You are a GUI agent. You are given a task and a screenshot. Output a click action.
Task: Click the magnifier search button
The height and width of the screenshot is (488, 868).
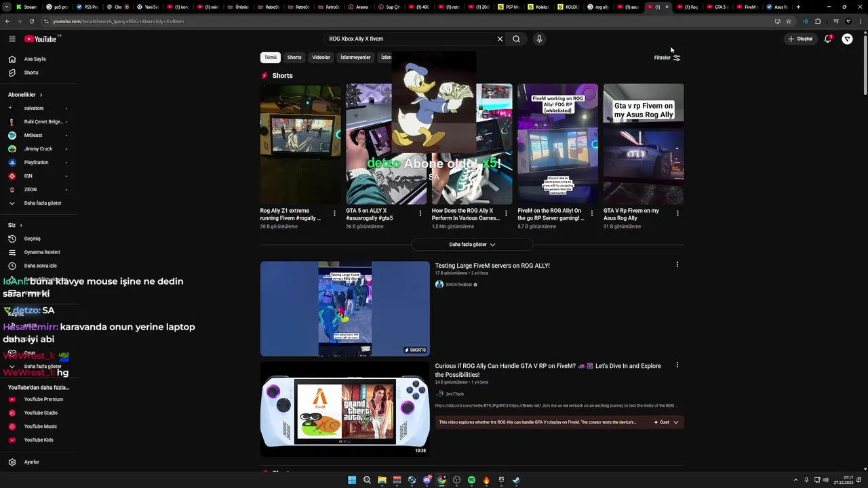coord(516,39)
